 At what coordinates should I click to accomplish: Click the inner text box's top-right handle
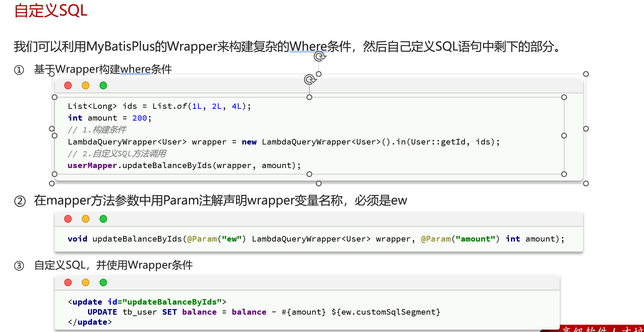[564, 97]
